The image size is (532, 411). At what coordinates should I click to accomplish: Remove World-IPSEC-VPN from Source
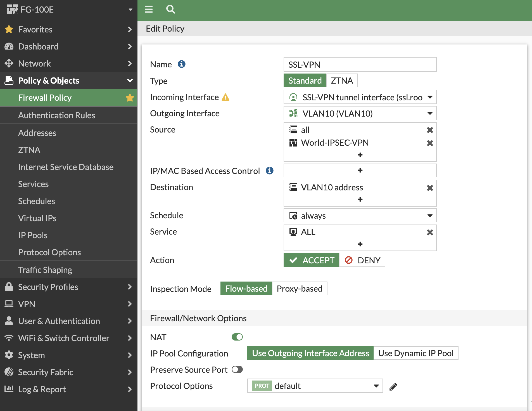430,143
